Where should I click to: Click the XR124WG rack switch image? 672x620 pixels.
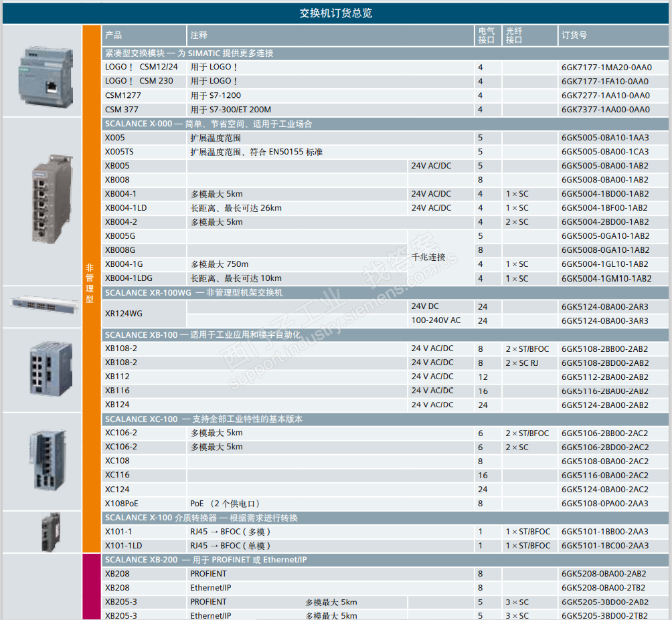tap(44, 305)
